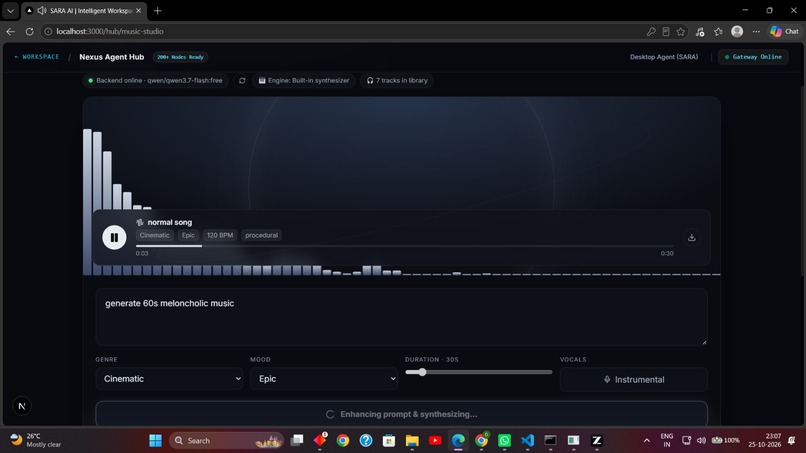Viewport: 806px width, 453px height.
Task: Download the normal song track
Action: tap(691, 237)
